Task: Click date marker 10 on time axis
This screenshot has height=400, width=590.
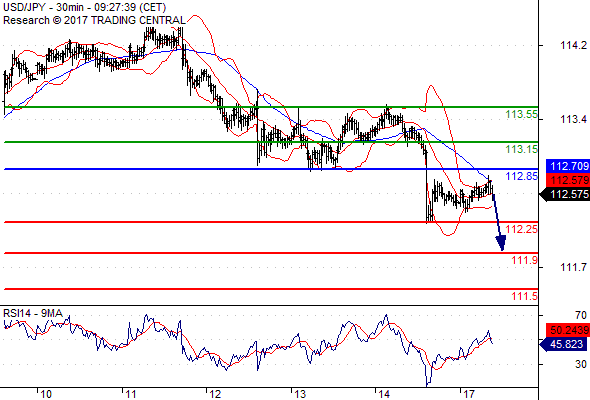Action: (x=46, y=394)
